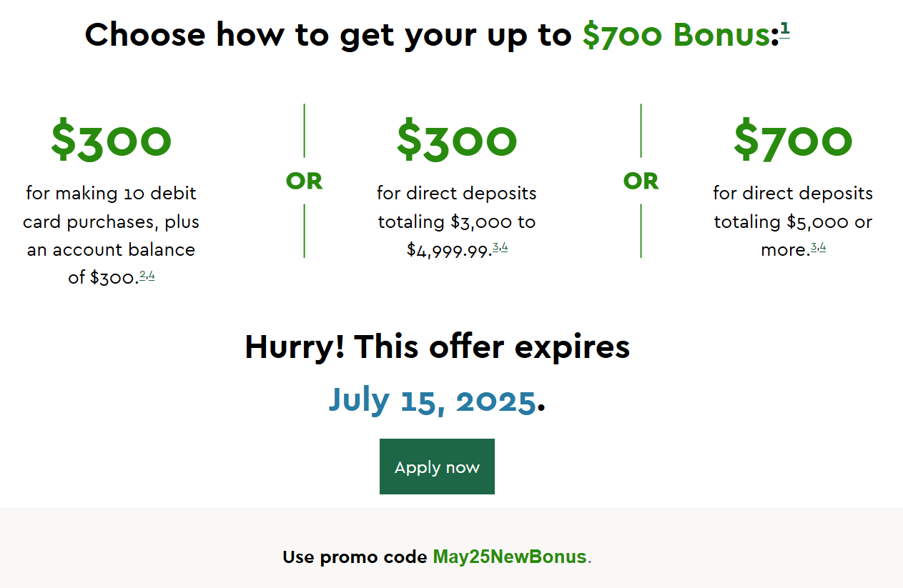Click the large $700 offer amount

point(793,139)
